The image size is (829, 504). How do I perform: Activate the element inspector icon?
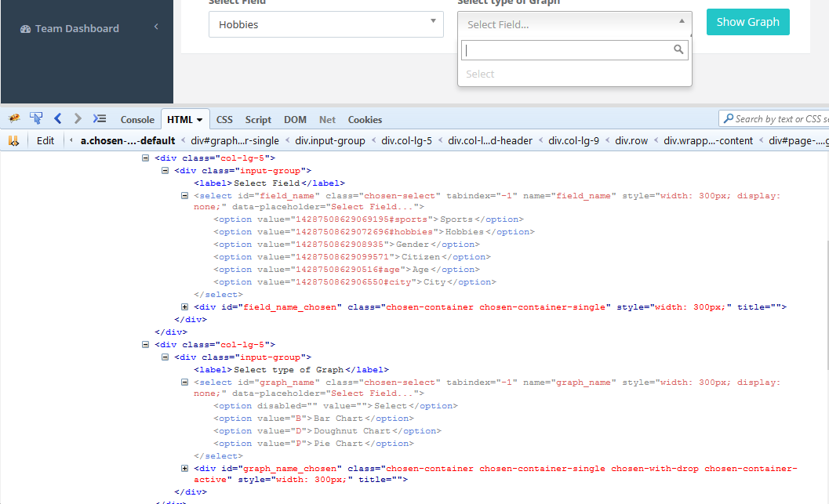click(36, 118)
